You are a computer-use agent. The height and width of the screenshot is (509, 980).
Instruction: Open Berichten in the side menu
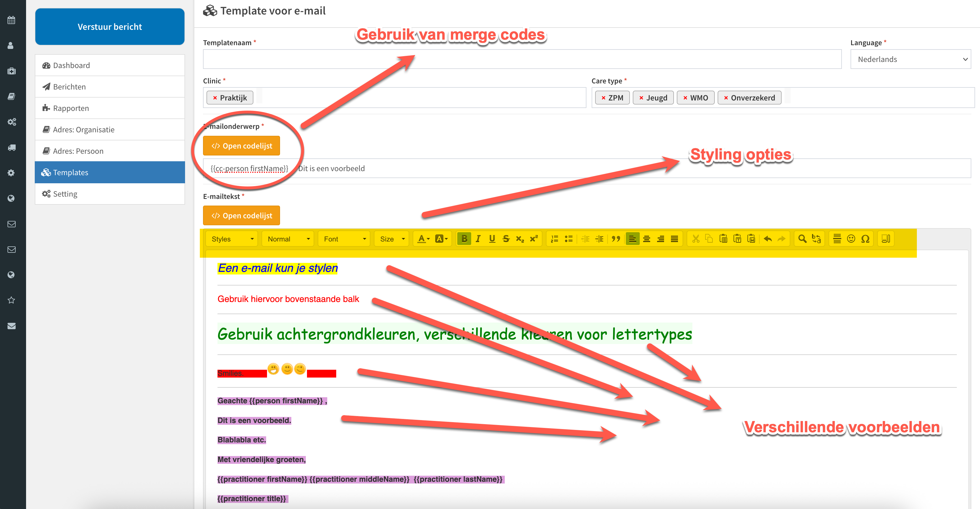pos(110,87)
